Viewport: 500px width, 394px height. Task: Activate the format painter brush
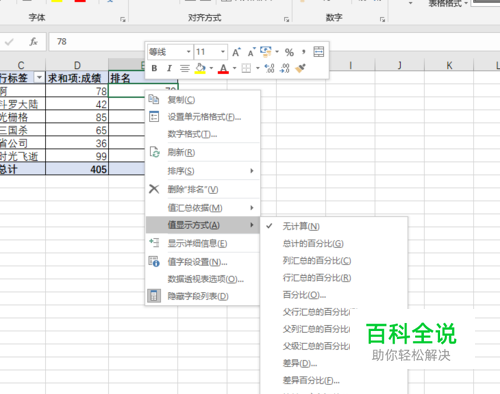pos(300,68)
